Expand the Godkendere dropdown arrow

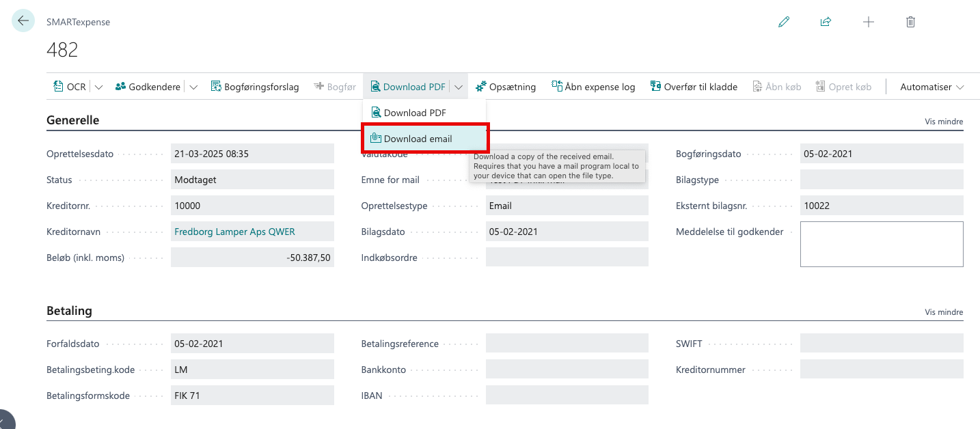(193, 87)
